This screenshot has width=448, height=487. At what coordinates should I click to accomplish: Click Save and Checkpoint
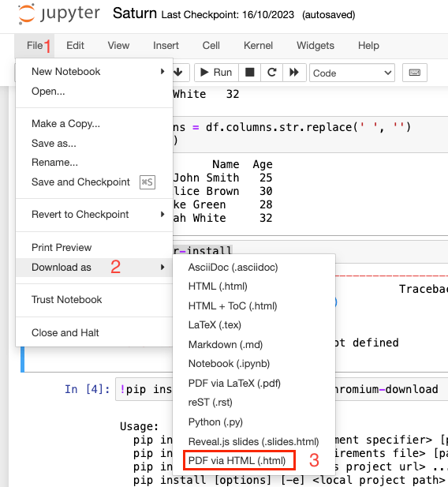pyautogui.click(x=95, y=182)
